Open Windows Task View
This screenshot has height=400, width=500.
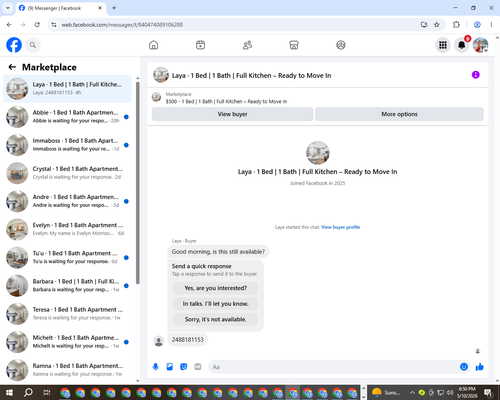click(x=47, y=392)
